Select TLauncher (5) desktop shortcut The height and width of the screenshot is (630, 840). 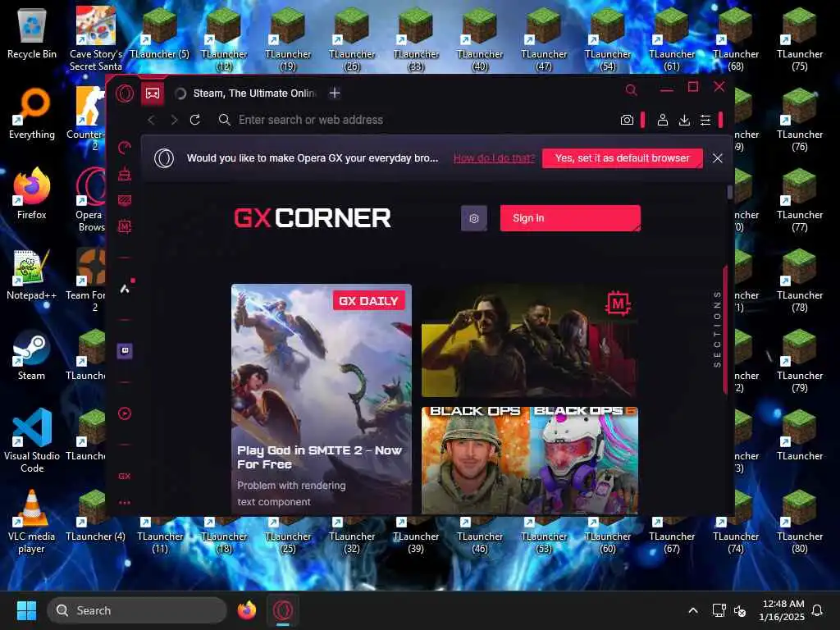point(160,33)
